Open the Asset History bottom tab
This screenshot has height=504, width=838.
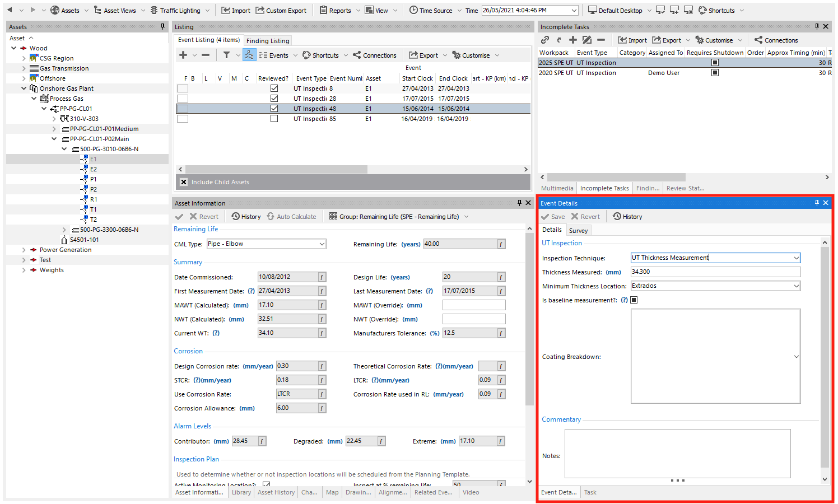click(276, 492)
